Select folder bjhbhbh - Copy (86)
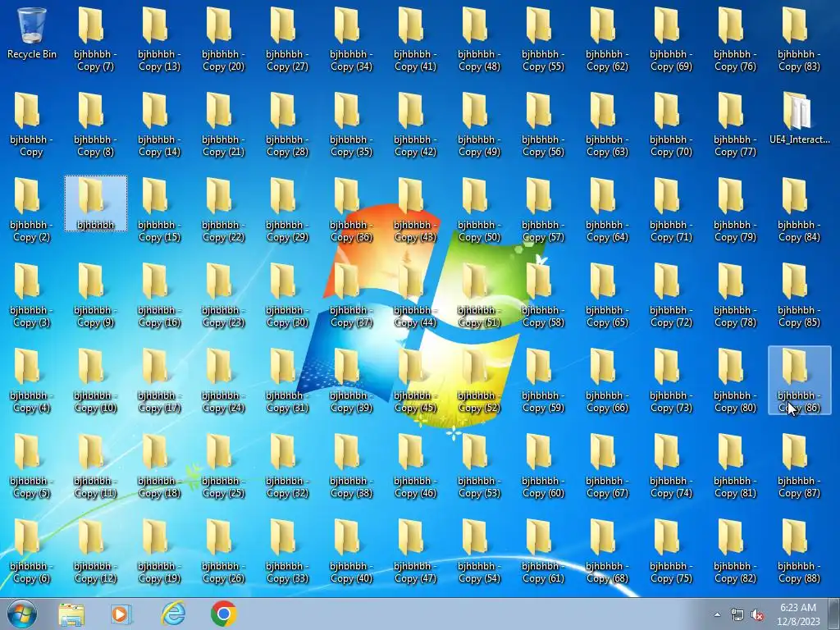 799,381
